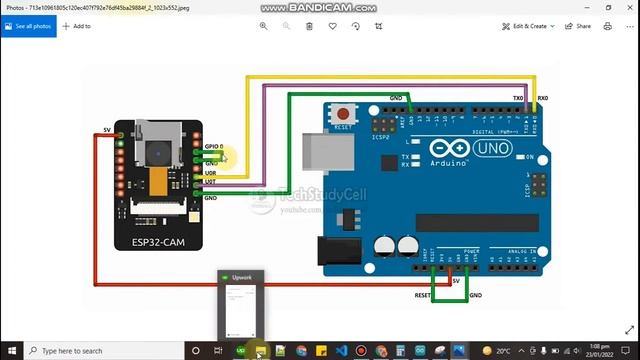Screen dimensions: 640x360
Task: Show hidden tray icons chevron
Action: 521,351
